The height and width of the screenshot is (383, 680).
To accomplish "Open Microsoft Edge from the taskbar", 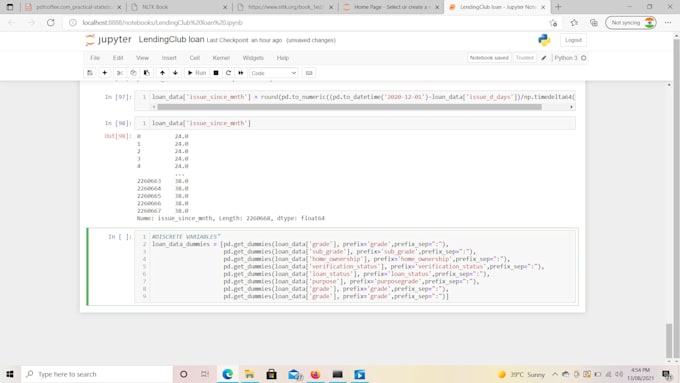I will (228, 374).
